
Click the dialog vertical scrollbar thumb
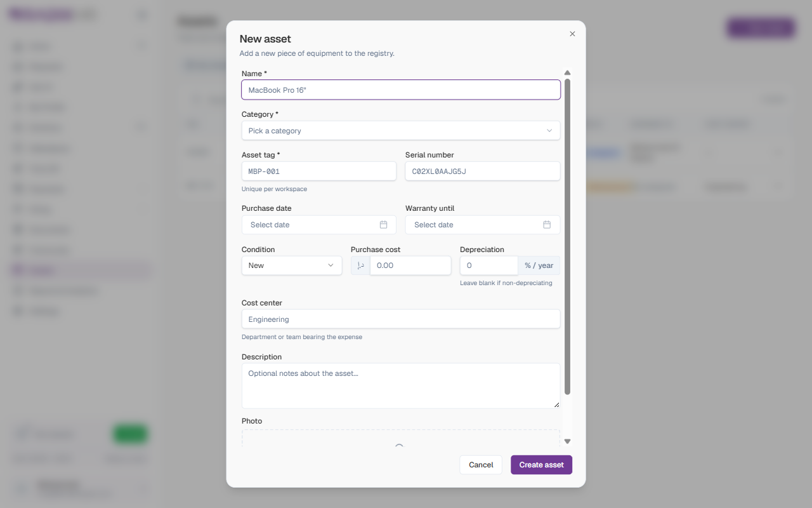[x=568, y=236]
